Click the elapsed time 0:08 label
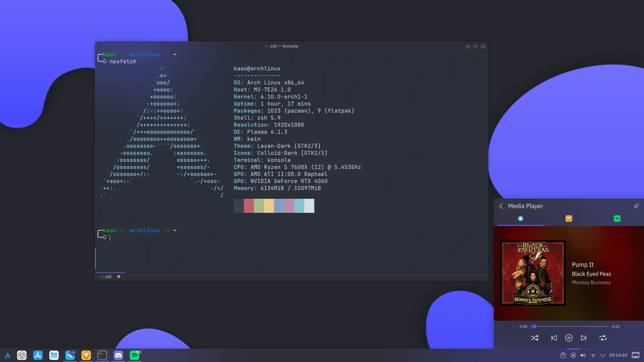This screenshot has height=362, width=644. (523, 326)
